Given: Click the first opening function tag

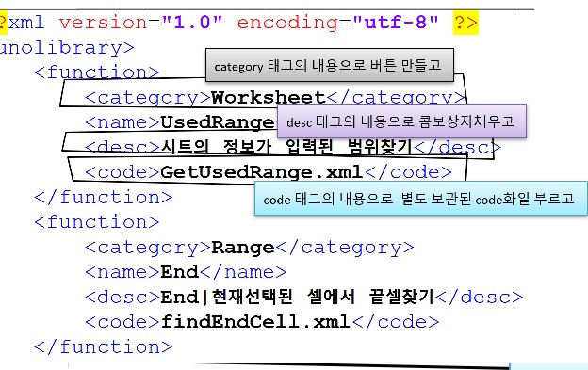Looking at the screenshot, I should pos(97,72).
